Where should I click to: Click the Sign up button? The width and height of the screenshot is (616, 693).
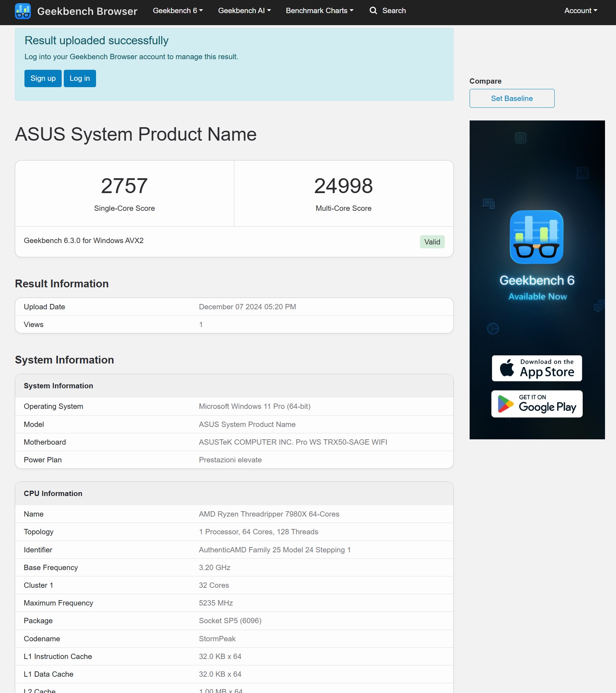[43, 78]
